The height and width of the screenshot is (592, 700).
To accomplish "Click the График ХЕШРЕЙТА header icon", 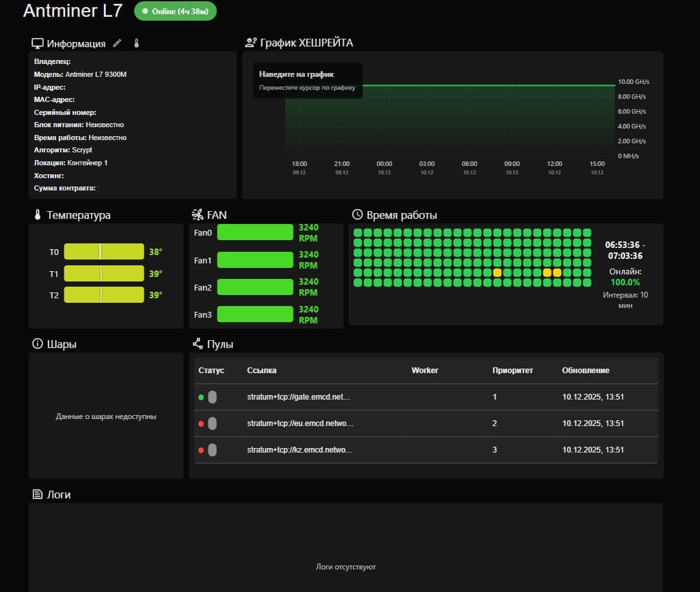I will tap(251, 43).
